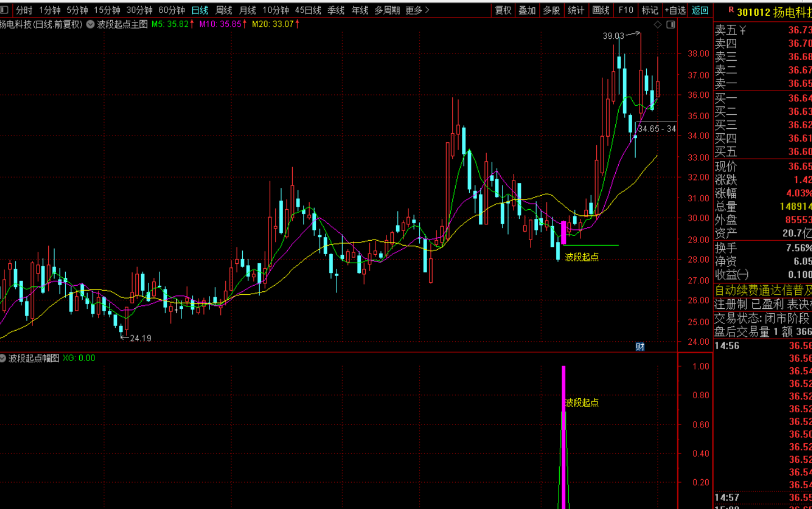812x509 pixels.
Task: Switch to 年线 yearly chart
Action: pos(360,10)
